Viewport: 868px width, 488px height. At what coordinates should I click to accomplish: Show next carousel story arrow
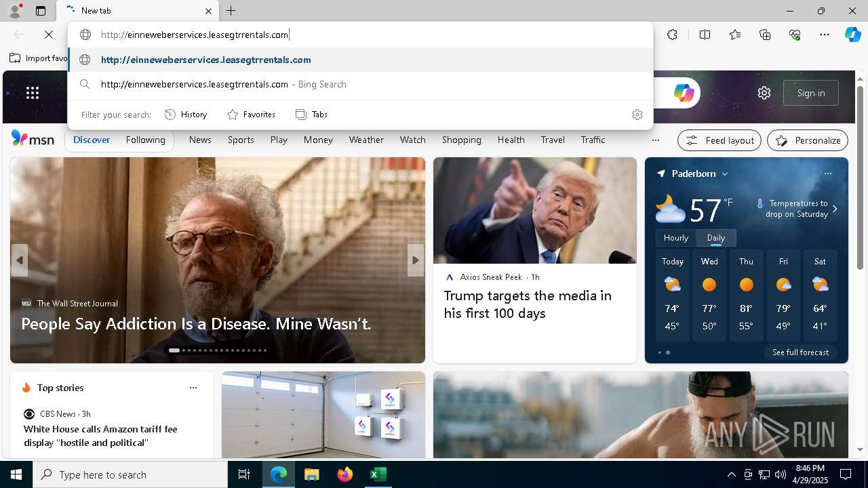point(416,260)
